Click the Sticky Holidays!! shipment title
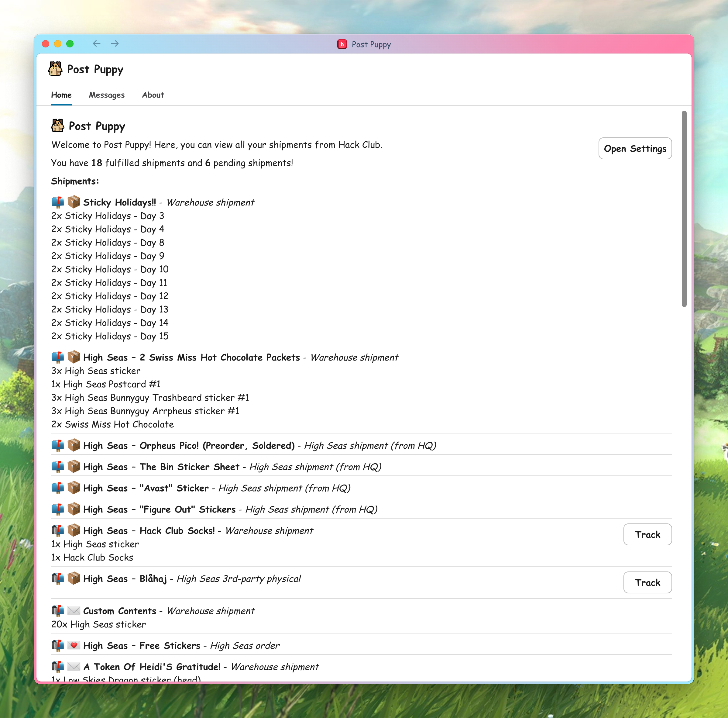Image resolution: width=728 pixels, height=718 pixels. click(x=119, y=202)
